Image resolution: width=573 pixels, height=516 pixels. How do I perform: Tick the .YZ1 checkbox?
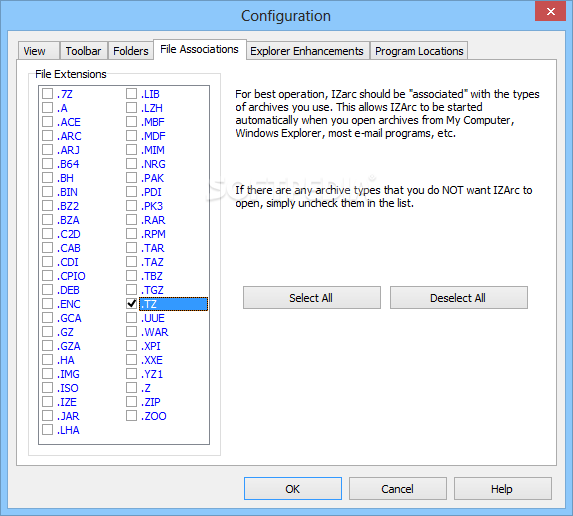(x=132, y=374)
